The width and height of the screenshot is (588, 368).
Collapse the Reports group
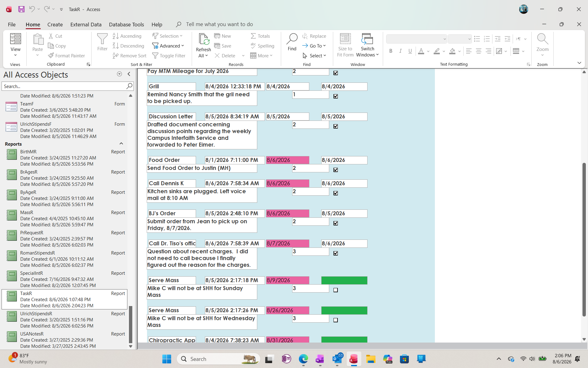pos(121,144)
